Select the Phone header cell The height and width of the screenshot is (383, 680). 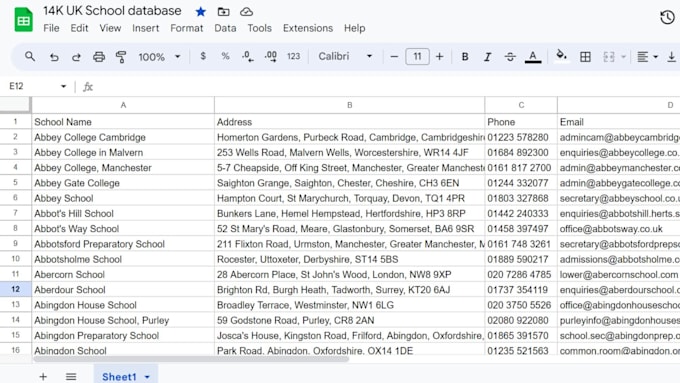click(521, 122)
